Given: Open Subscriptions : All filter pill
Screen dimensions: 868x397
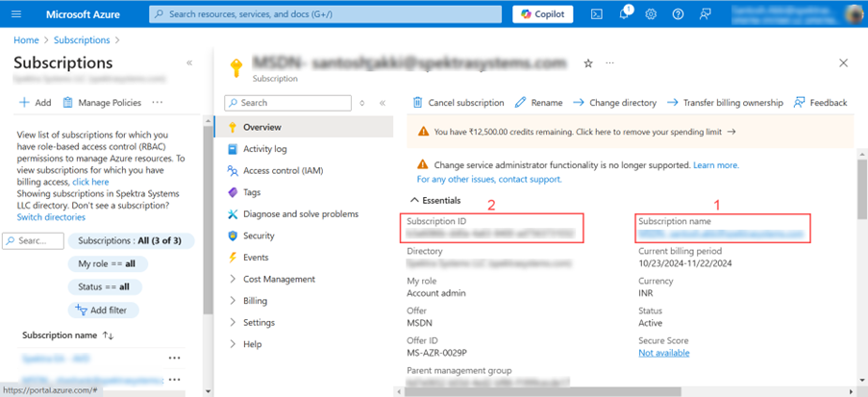Looking at the screenshot, I should pos(131,241).
